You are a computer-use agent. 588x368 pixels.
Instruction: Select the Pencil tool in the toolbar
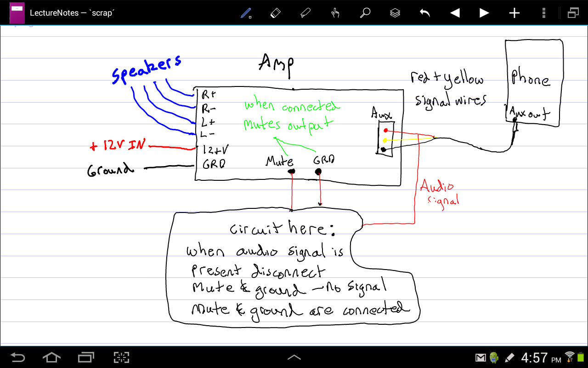click(x=246, y=13)
